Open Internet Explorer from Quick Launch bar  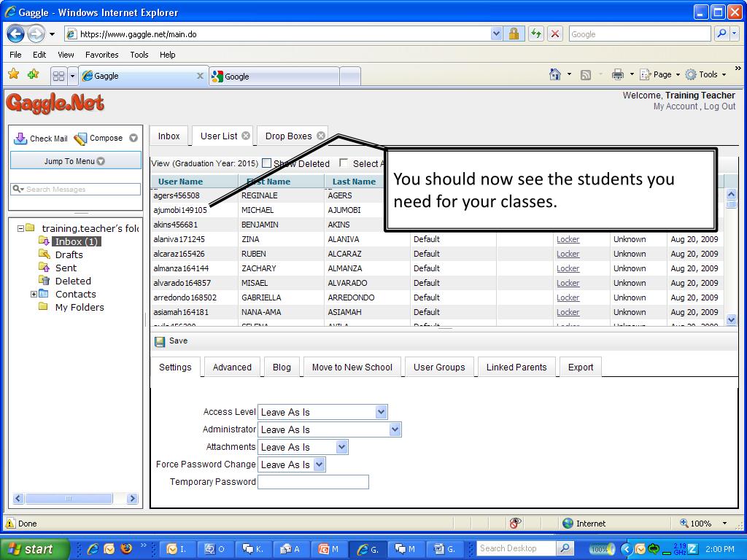coord(93,548)
